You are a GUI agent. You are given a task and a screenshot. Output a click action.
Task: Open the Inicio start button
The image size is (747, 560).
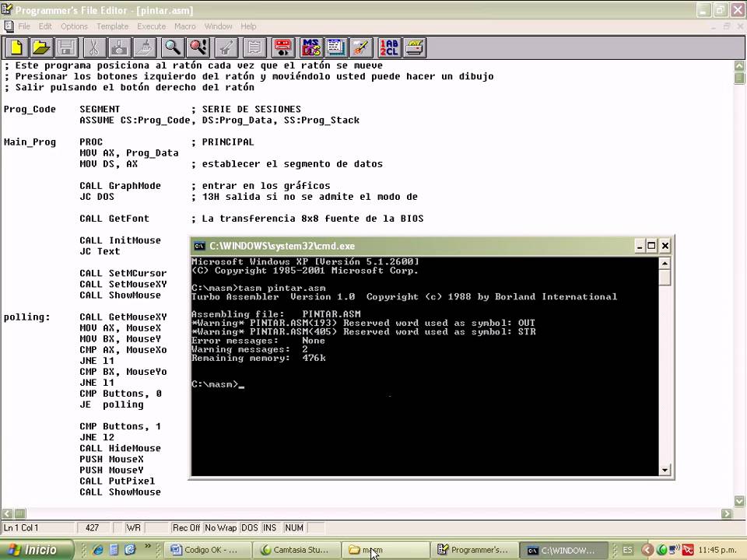(37, 550)
